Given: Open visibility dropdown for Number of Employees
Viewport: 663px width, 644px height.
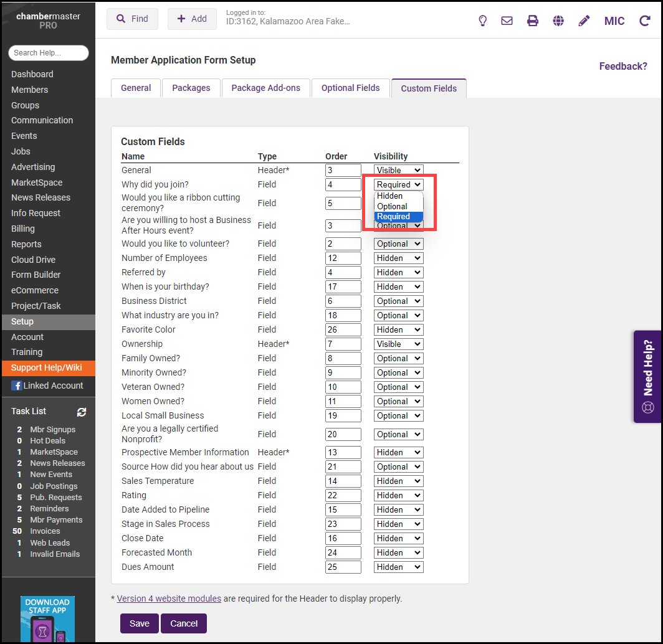Looking at the screenshot, I should [x=398, y=258].
